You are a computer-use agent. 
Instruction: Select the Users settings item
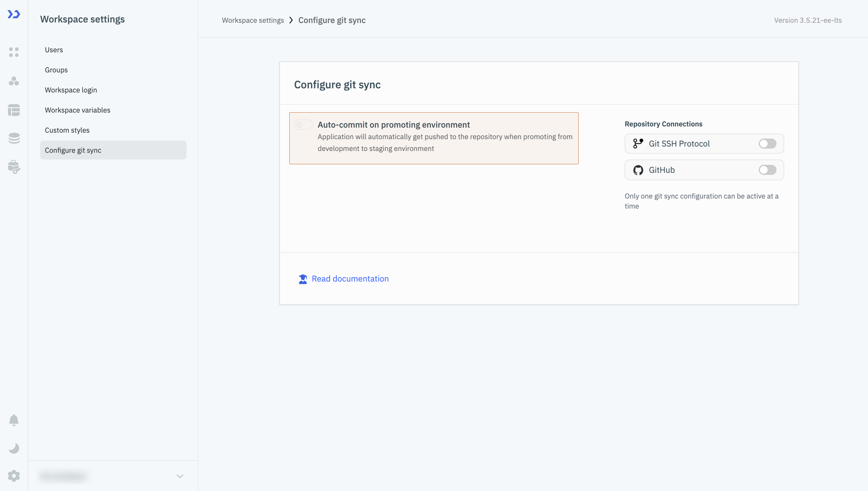coord(53,50)
